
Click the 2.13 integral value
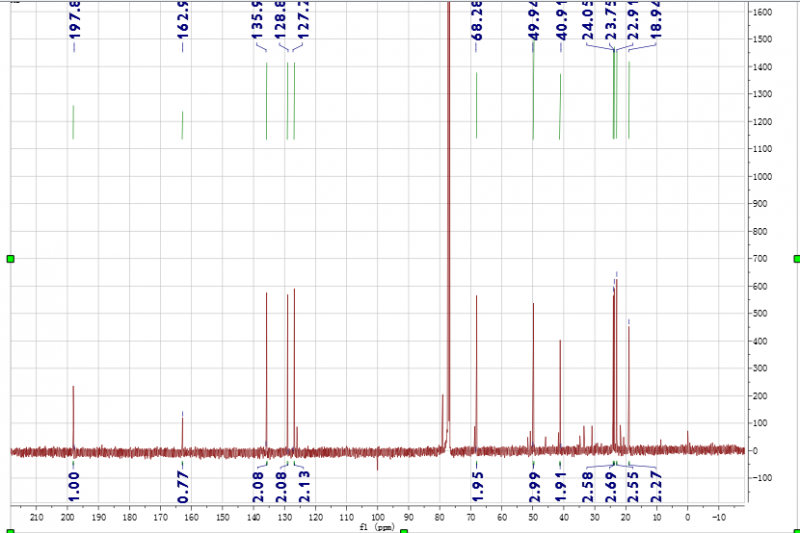tap(304, 487)
